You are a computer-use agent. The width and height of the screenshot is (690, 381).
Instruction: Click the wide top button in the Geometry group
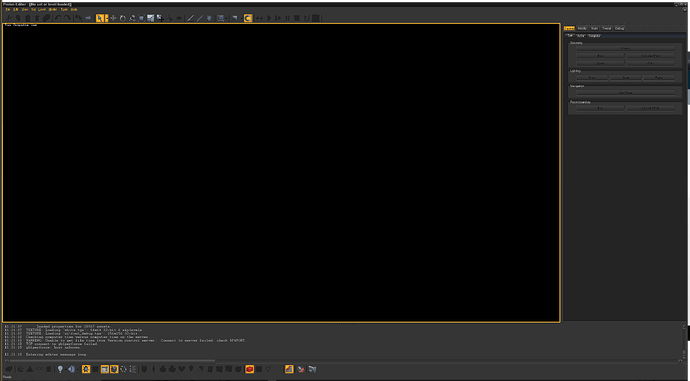click(625, 48)
